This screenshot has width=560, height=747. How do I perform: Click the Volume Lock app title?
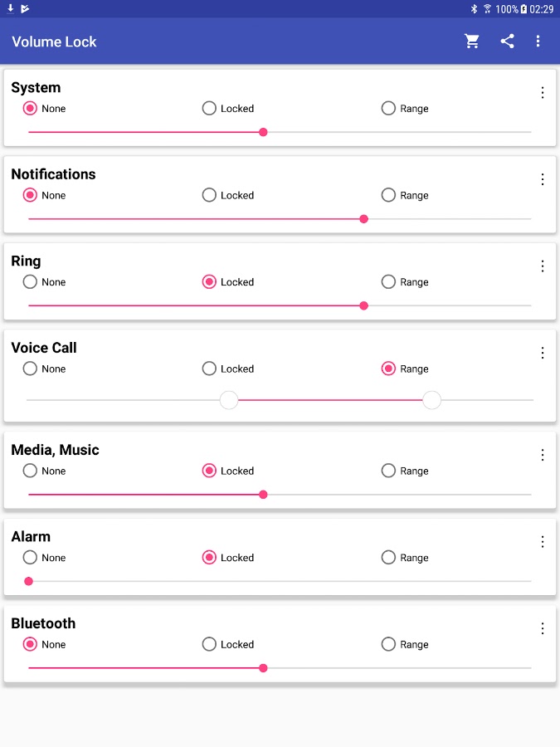point(55,41)
